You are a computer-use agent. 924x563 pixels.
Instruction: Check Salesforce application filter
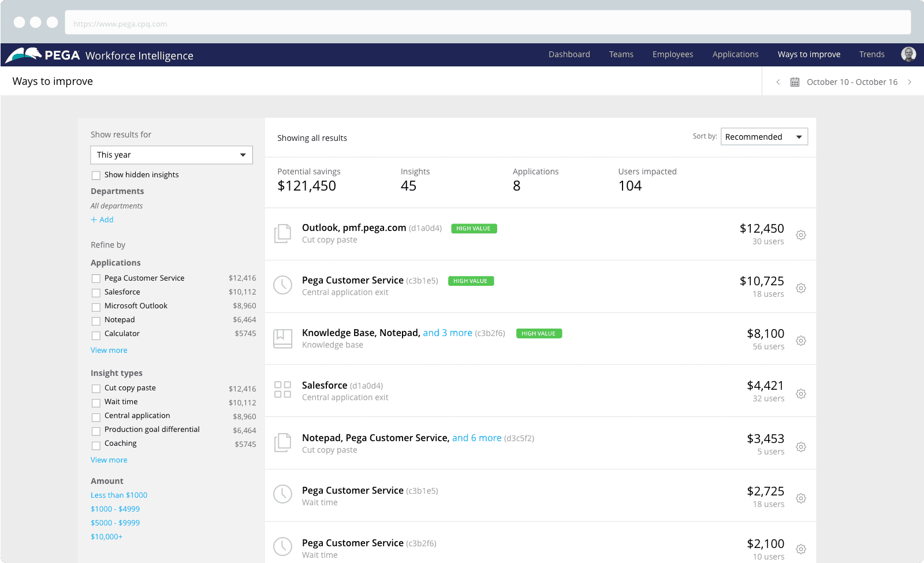point(96,293)
